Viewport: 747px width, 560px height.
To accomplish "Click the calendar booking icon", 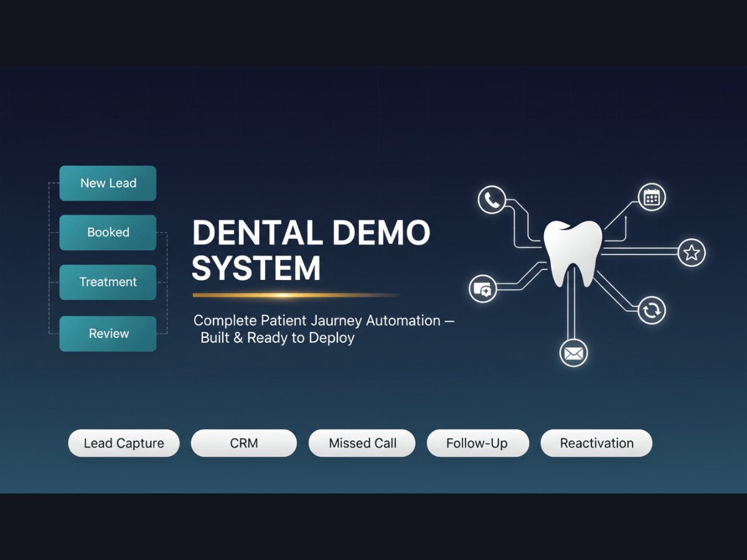I will [652, 198].
